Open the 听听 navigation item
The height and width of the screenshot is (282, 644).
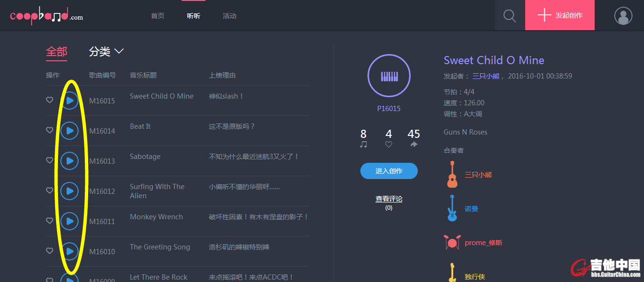(194, 16)
